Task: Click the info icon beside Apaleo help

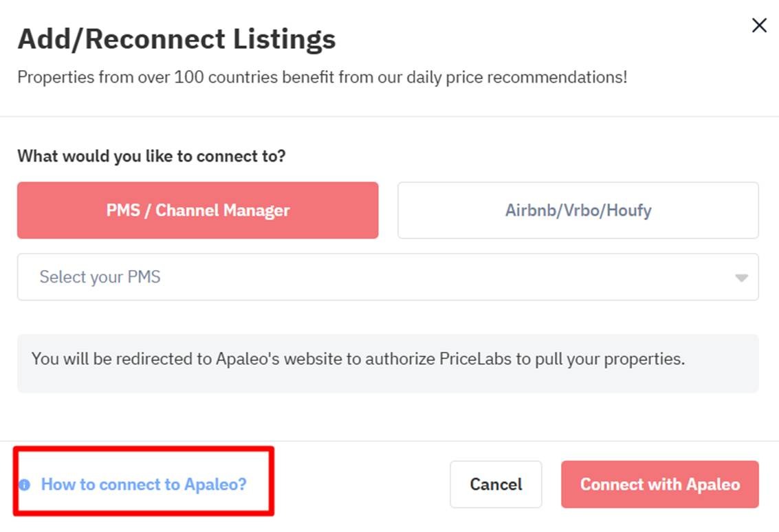Action: (25, 485)
